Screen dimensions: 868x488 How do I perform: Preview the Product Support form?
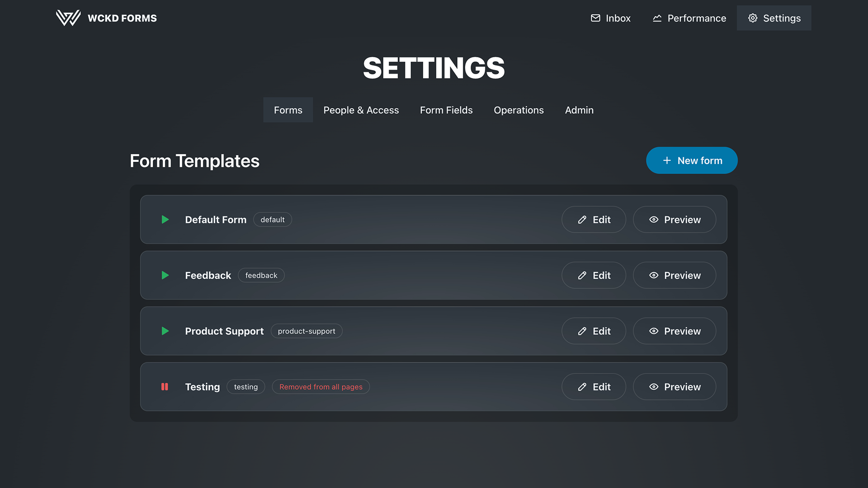click(675, 331)
